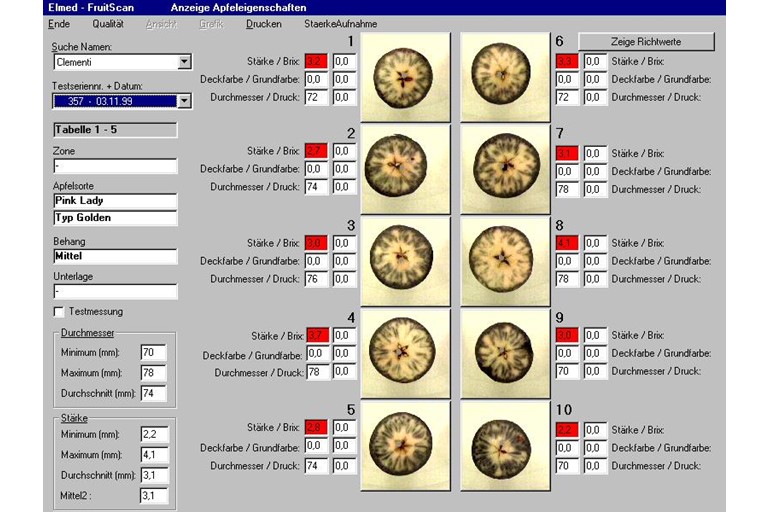Click red Stärke value 4,1 of apple 8
768x512 pixels.
tap(567, 243)
